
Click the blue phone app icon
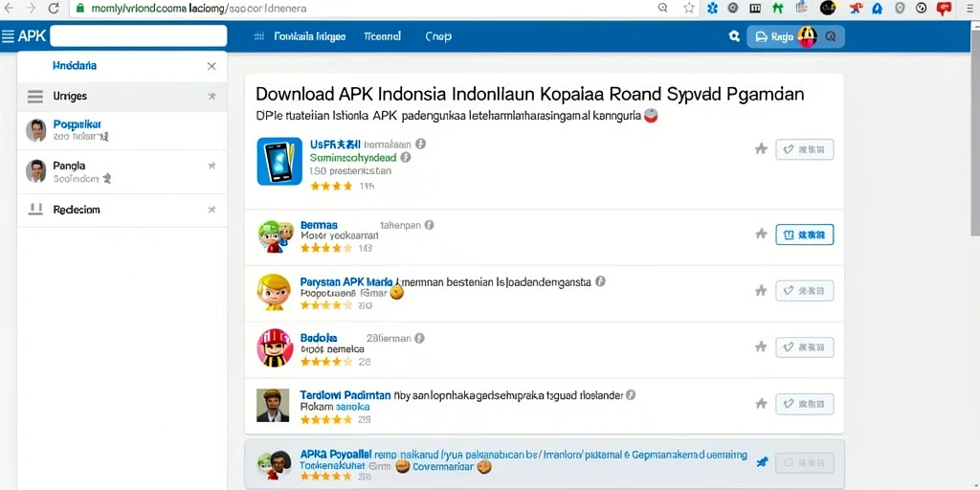coord(279,161)
